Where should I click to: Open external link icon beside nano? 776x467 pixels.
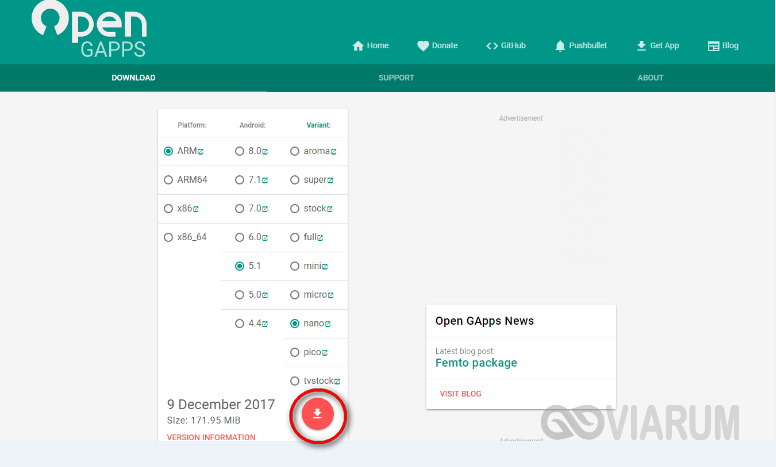(x=328, y=324)
